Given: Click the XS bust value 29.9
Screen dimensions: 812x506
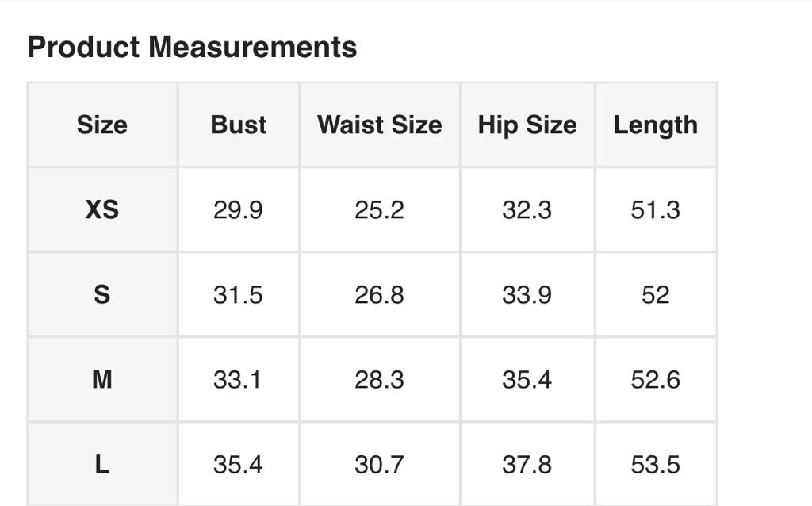Looking at the screenshot, I should pos(238,210).
